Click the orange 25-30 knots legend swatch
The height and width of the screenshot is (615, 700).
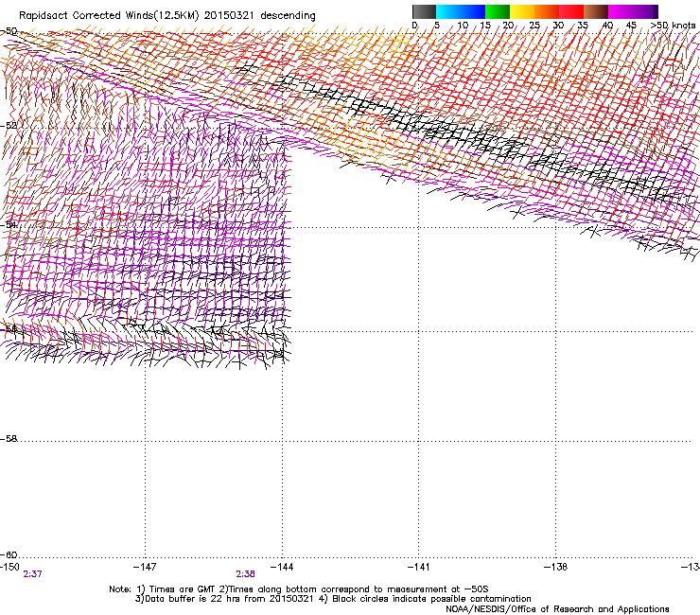click(547, 11)
